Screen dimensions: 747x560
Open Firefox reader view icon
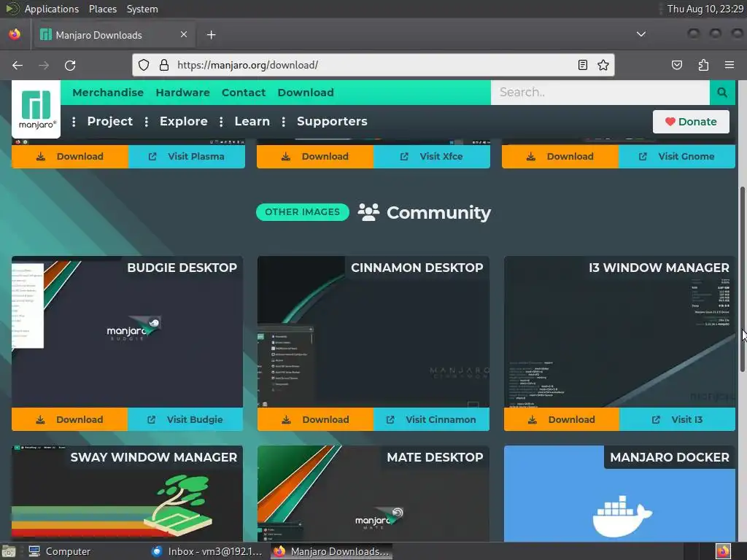583,65
